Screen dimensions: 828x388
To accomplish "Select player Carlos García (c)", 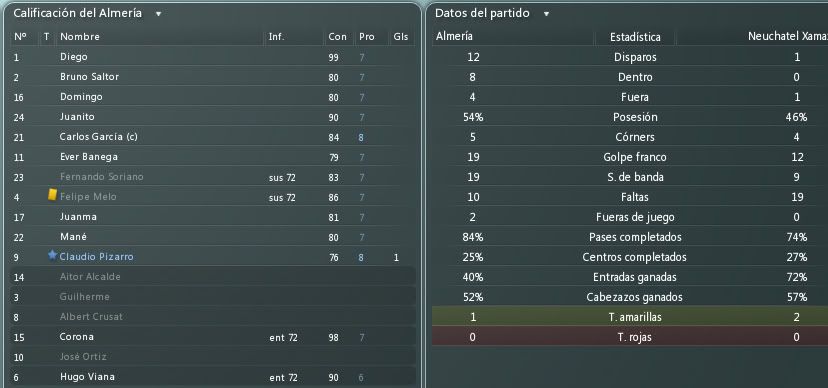I will click(98, 137).
